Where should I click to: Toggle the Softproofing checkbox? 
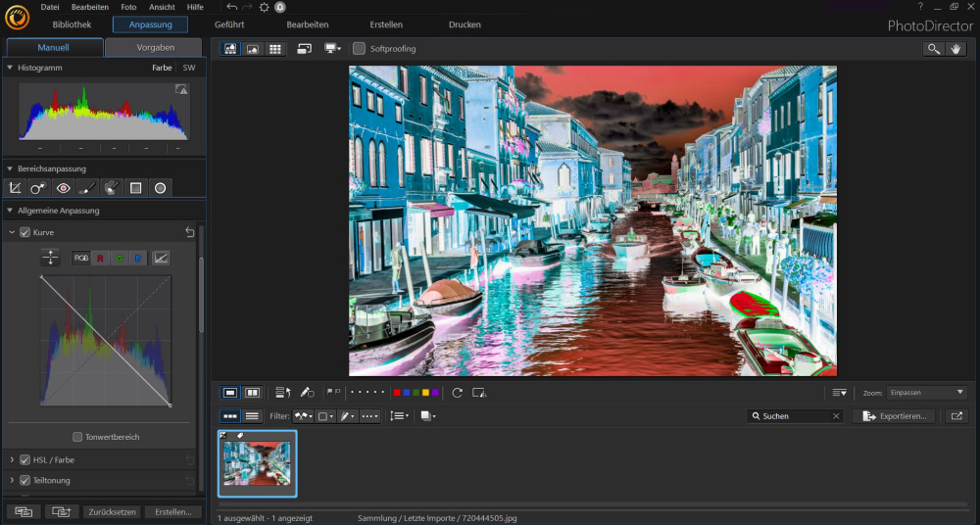pos(359,49)
